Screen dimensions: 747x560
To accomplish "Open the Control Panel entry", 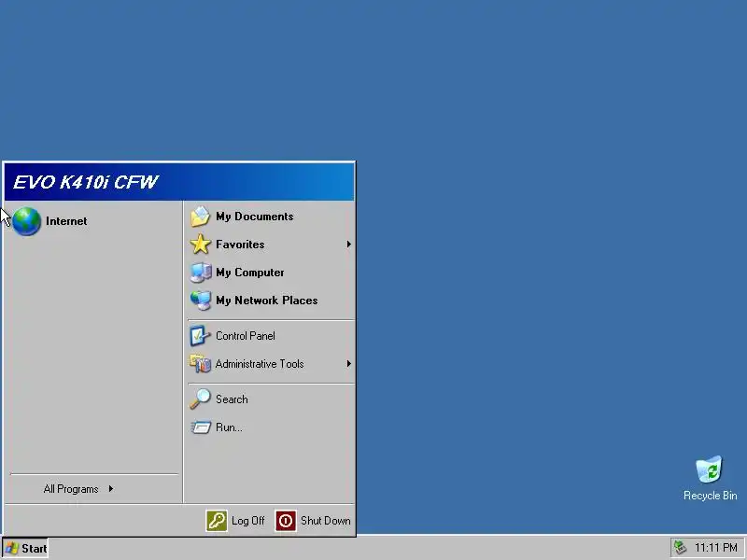I will click(x=269, y=336).
